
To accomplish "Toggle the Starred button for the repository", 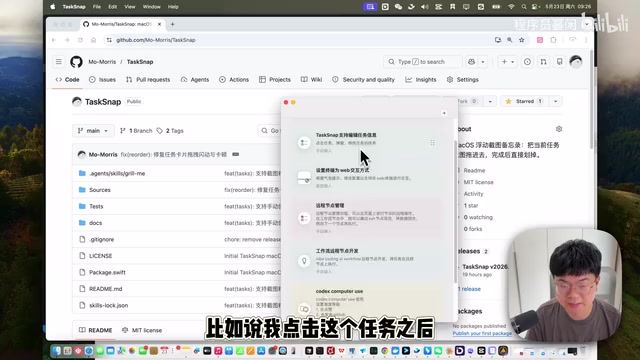I will click(524, 101).
